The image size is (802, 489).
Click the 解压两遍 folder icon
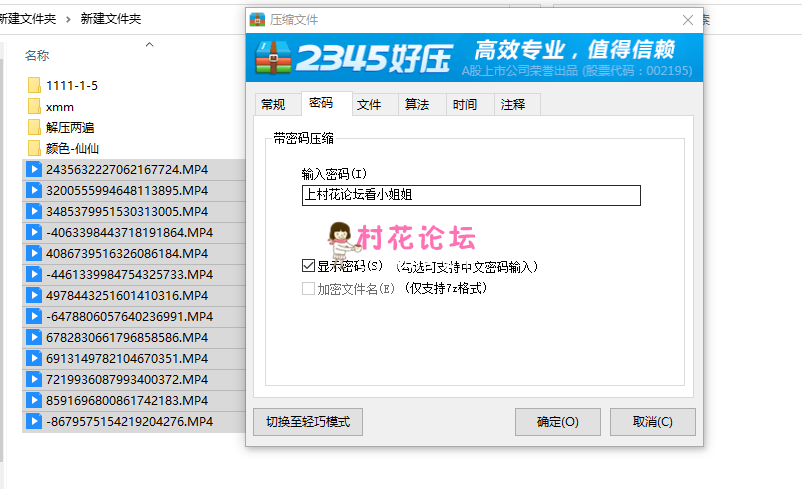[34, 127]
